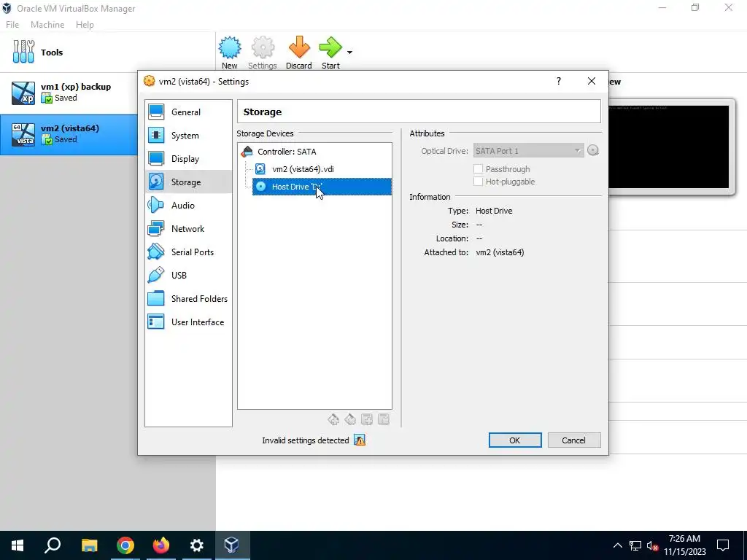Open Chrome from the taskbar
Screen dimensions: 747x560
tap(125, 545)
